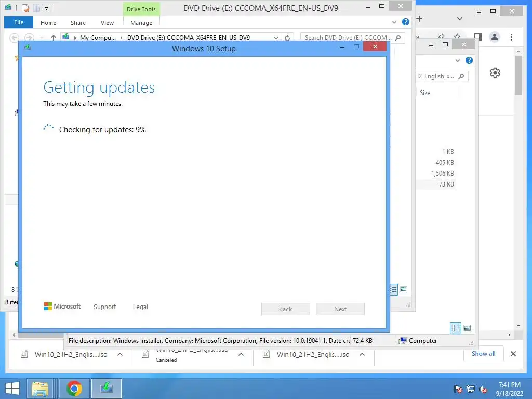The image size is (532, 399).
Task: Click the Back button in Setup
Action: pyautogui.click(x=285, y=309)
